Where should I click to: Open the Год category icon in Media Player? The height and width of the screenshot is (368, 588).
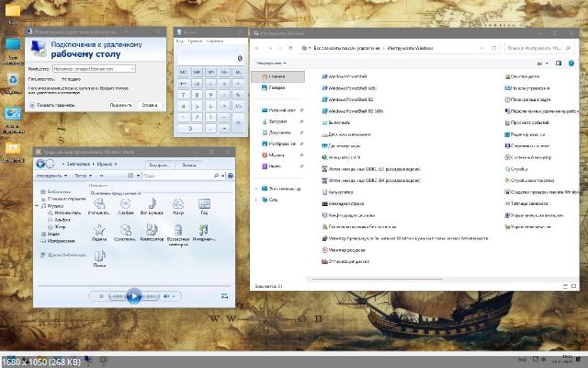click(203, 204)
